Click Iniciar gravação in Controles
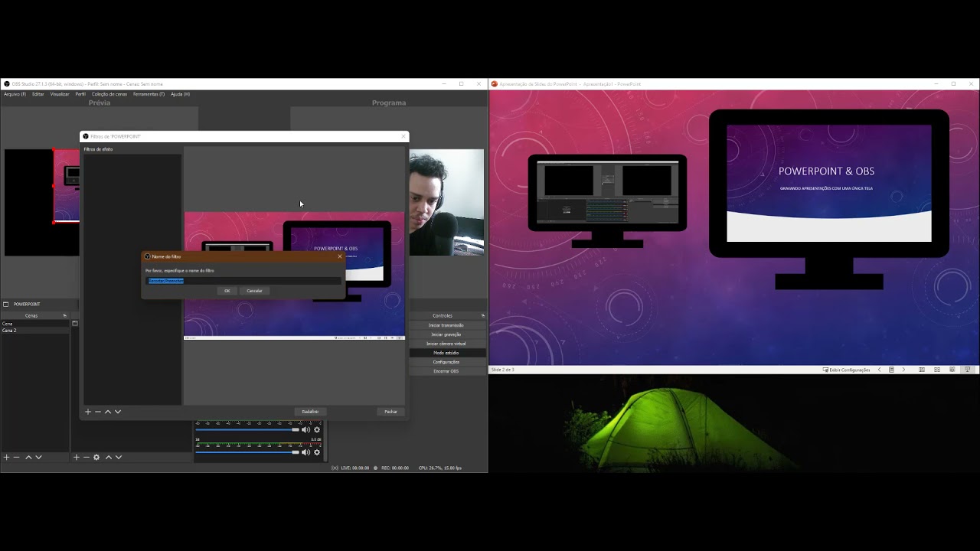Image resolution: width=980 pixels, height=551 pixels. tap(446, 334)
